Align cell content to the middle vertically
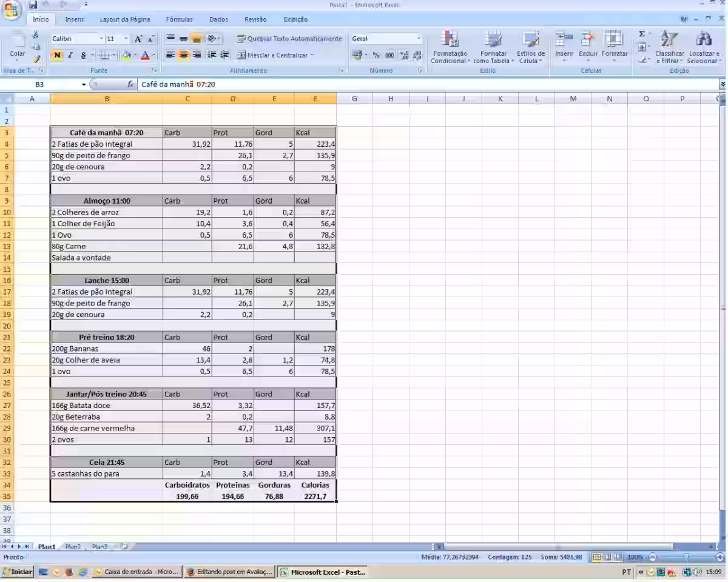728x582 pixels. tap(183, 39)
